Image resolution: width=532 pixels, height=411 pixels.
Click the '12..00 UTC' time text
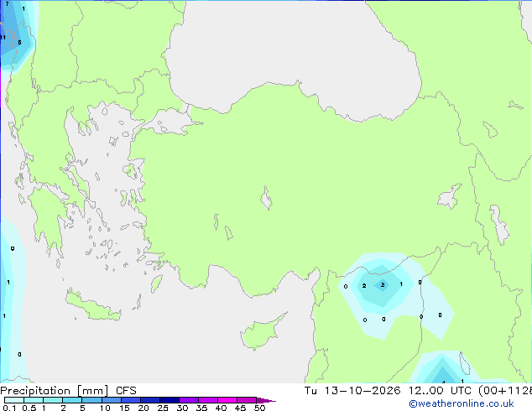click(x=440, y=391)
